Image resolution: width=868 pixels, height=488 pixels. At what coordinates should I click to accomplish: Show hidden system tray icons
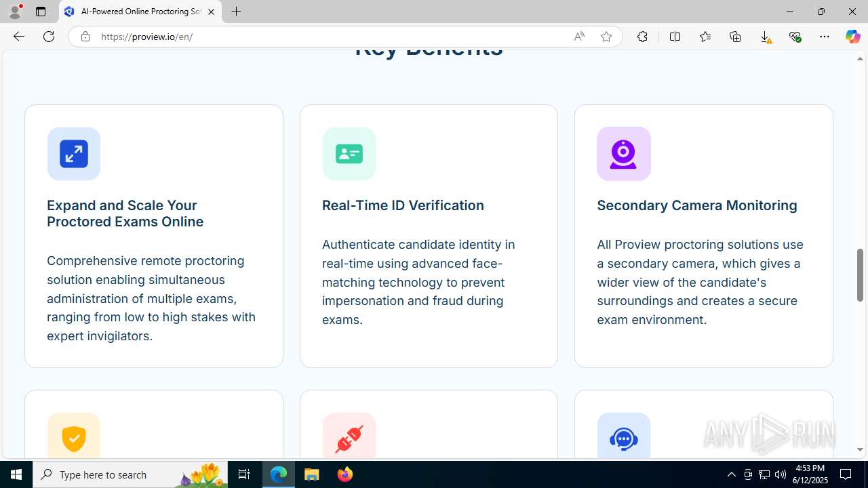pyautogui.click(x=731, y=474)
